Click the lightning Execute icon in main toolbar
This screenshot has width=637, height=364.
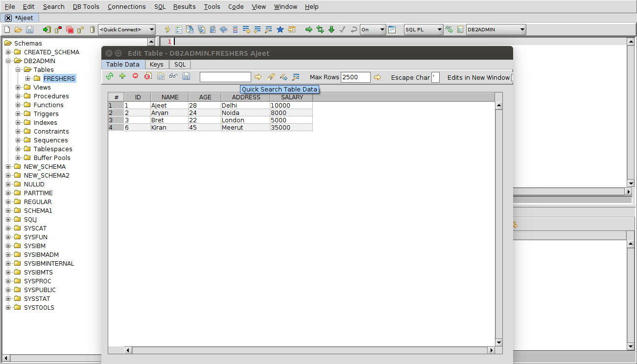167,29
